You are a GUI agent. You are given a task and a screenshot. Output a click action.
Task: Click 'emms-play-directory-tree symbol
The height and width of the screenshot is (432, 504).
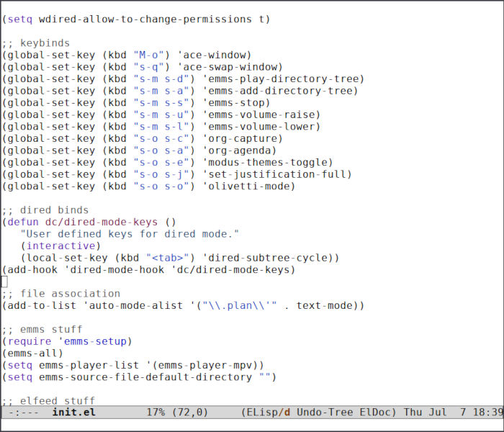click(283, 78)
